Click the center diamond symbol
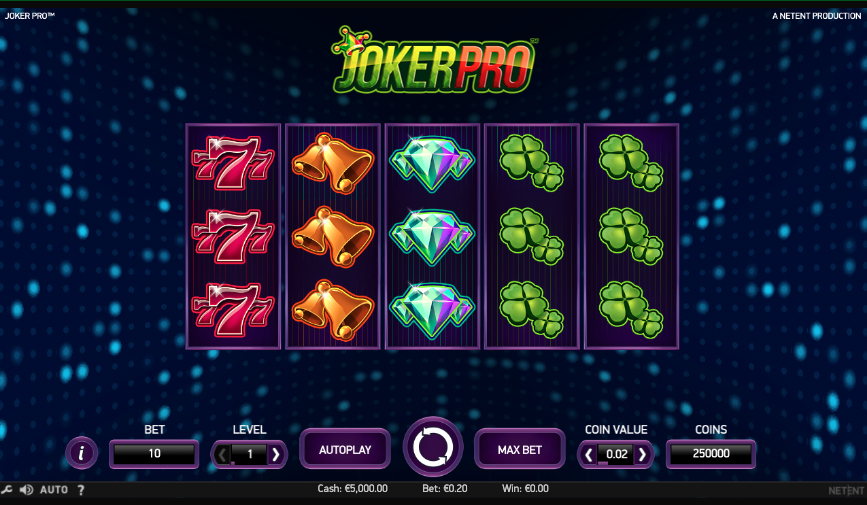The height and width of the screenshot is (505, 867). click(x=432, y=237)
